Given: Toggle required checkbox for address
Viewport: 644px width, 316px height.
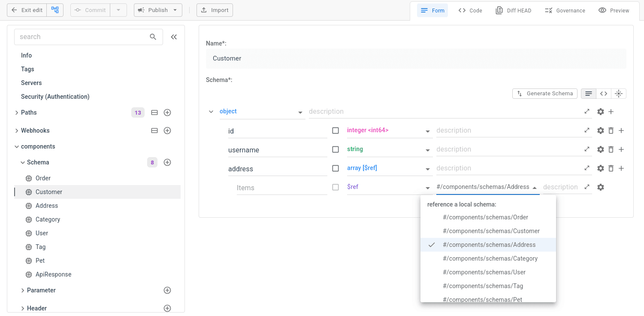Looking at the screenshot, I should 336,168.
